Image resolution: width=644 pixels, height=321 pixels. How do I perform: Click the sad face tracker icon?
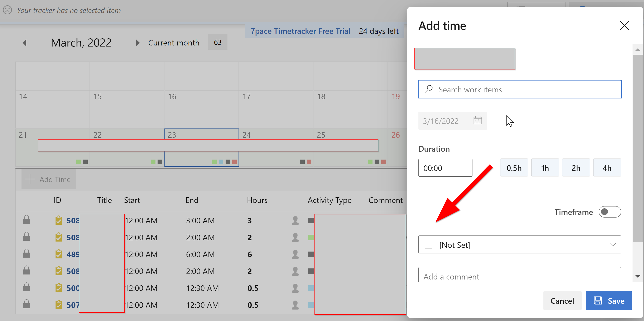pyautogui.click(x=7, y=10)
